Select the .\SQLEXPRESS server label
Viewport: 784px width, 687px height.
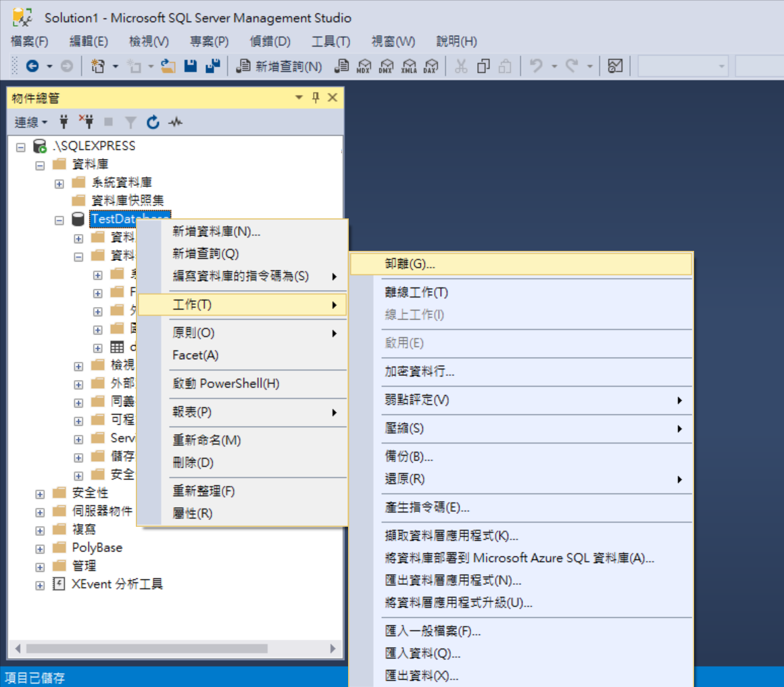point(94,145)
